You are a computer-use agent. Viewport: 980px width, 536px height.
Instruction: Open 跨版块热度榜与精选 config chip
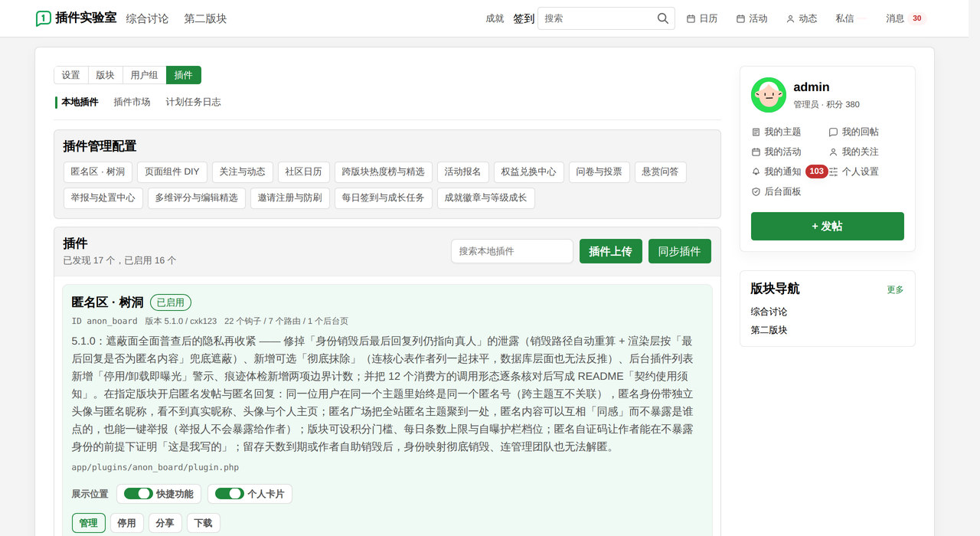click(x=384, y=172)
